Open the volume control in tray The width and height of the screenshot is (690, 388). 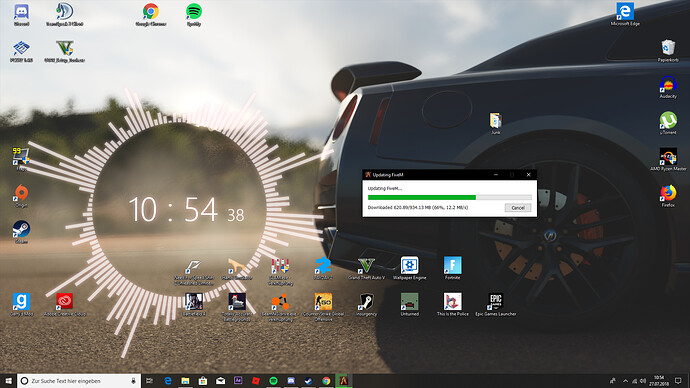click(x=643, y=381)
